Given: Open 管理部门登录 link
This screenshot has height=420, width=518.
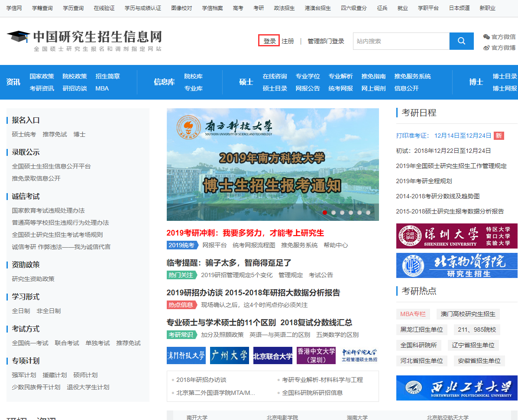Looking at the screenshot, I should (326, 41).
